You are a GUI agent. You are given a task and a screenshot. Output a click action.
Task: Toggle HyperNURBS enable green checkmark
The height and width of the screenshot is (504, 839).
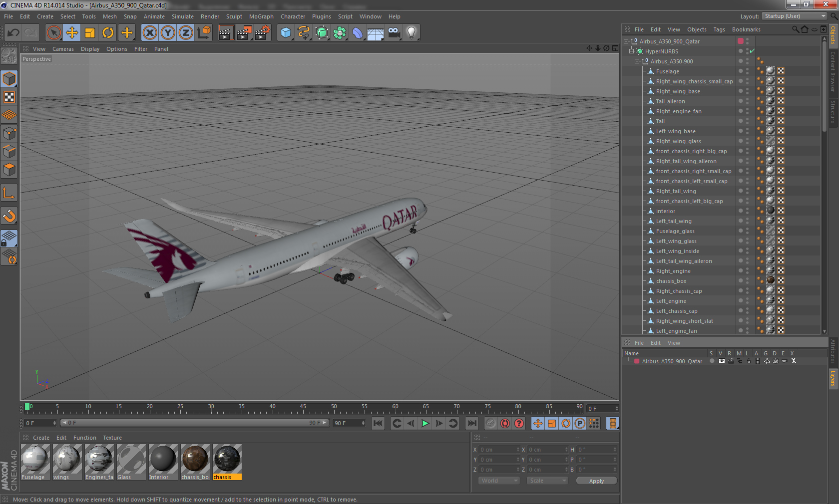pyautogui.click(x=752, y=51)
